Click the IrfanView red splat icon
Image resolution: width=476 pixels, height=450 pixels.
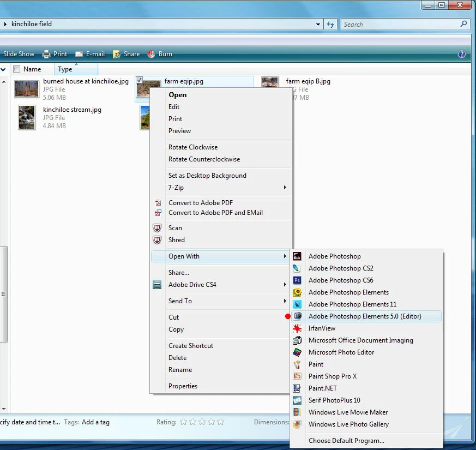pos(297,328)
